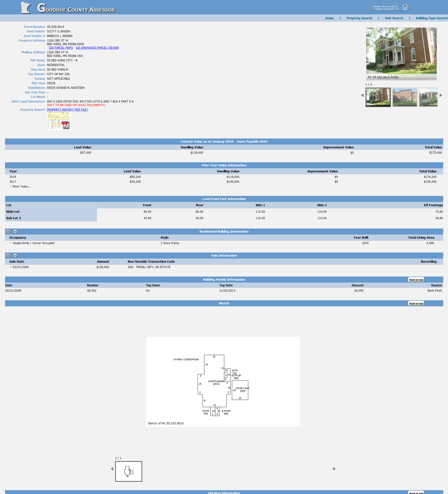Click the Vanguard Appraisals Assessor Hub badge
Screen dimensions: 448x494
(x=388, y=8)
